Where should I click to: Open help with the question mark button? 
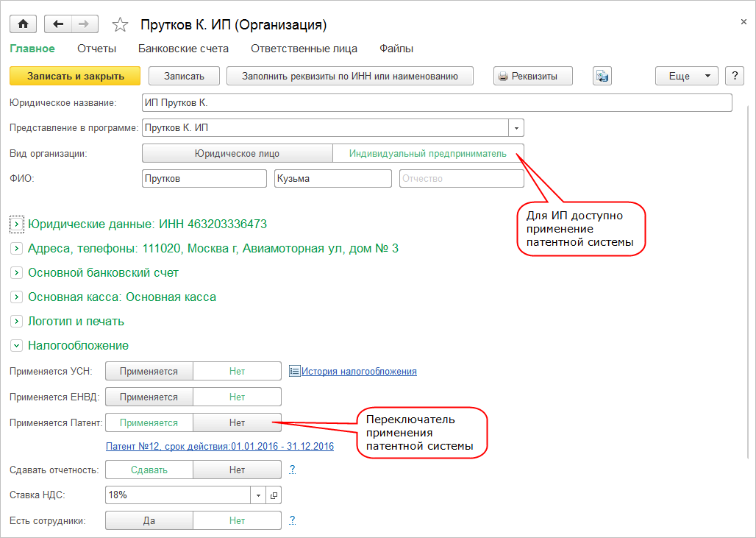(x=734, y=76)
